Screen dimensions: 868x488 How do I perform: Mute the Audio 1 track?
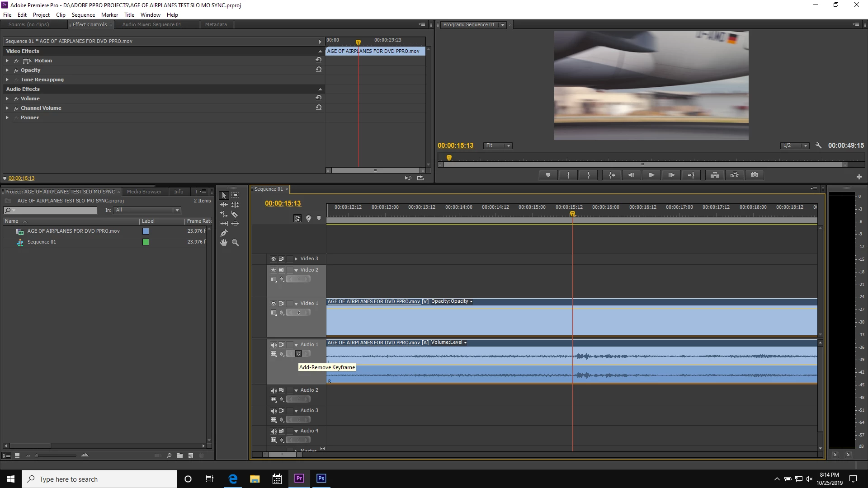coord(274,345)
